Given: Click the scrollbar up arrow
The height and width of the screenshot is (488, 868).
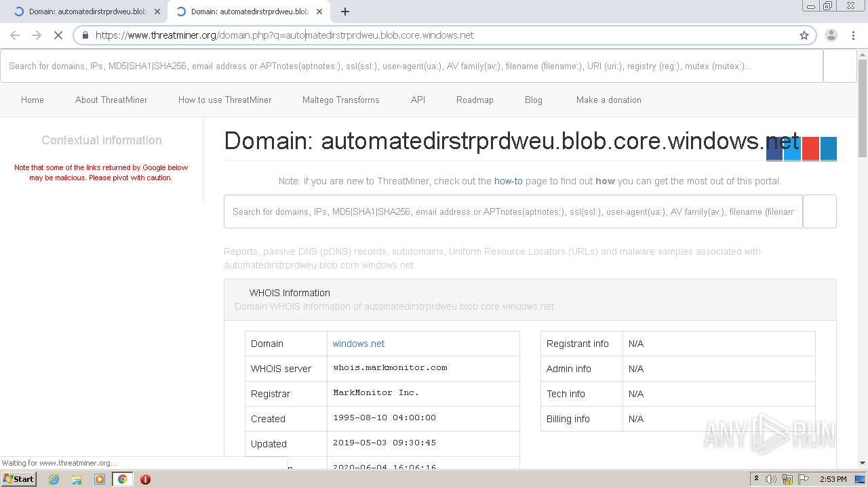Looking at the screenshot, I should [863, 54].
